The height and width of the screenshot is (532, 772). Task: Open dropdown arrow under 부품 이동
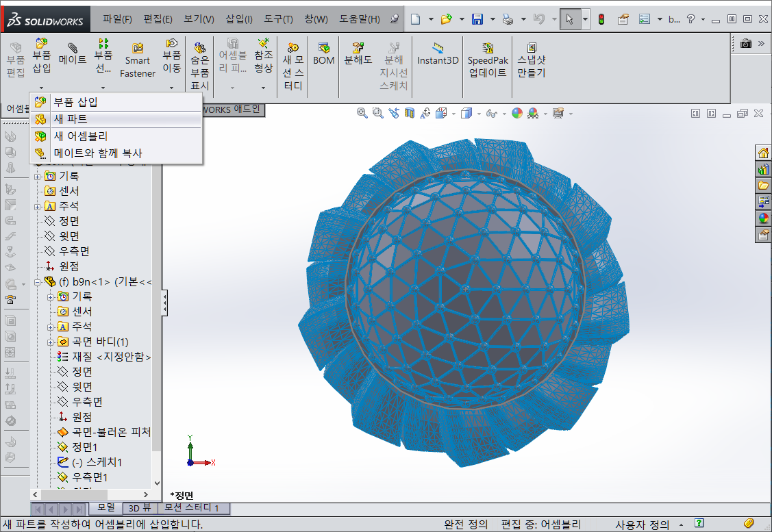pos(171,88)
